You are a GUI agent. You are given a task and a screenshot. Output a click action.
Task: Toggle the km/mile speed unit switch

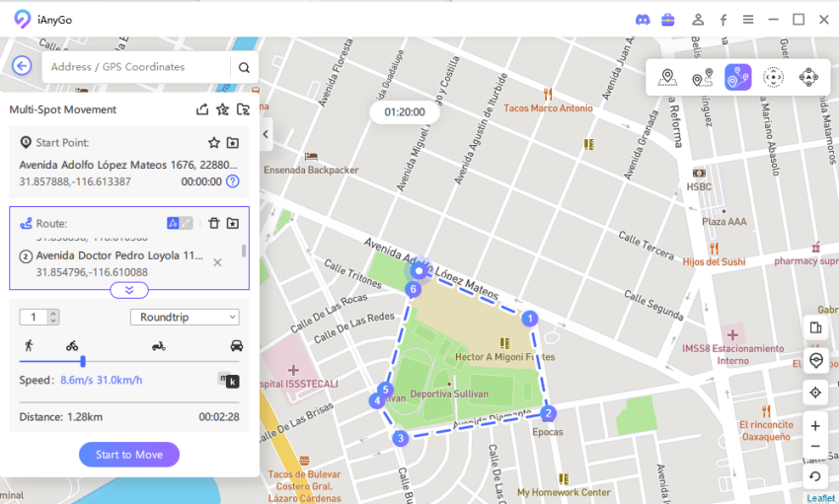click(x=228, y=380)
